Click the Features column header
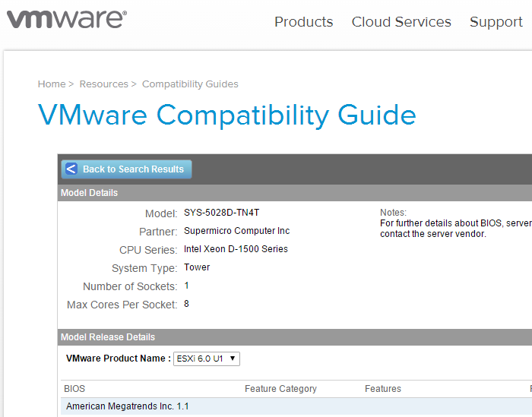532x417 pixels. [383, 389]
